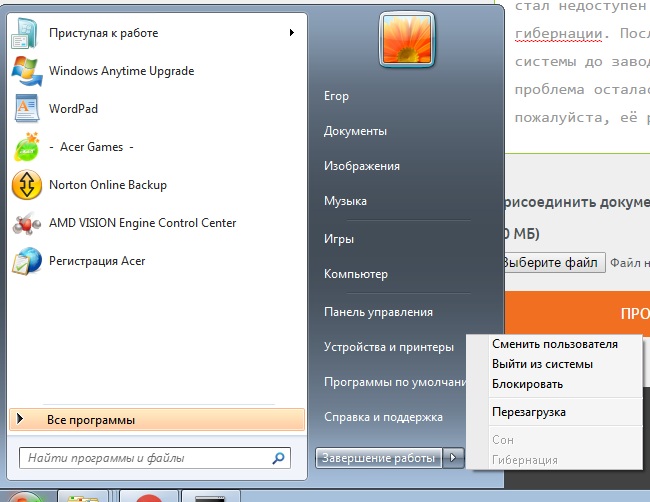
Task: Click the user account flower picture
Action: (x=407, y=40)
